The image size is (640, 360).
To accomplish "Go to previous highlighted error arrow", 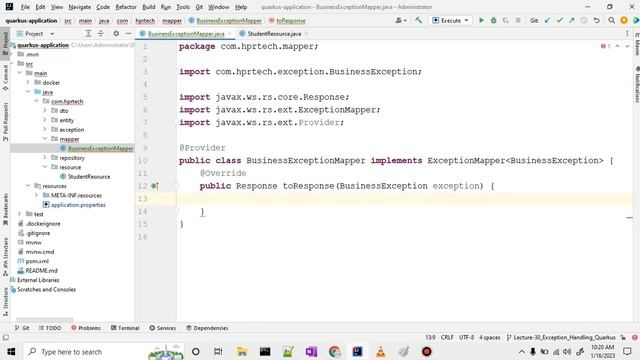I will point(618,46).
